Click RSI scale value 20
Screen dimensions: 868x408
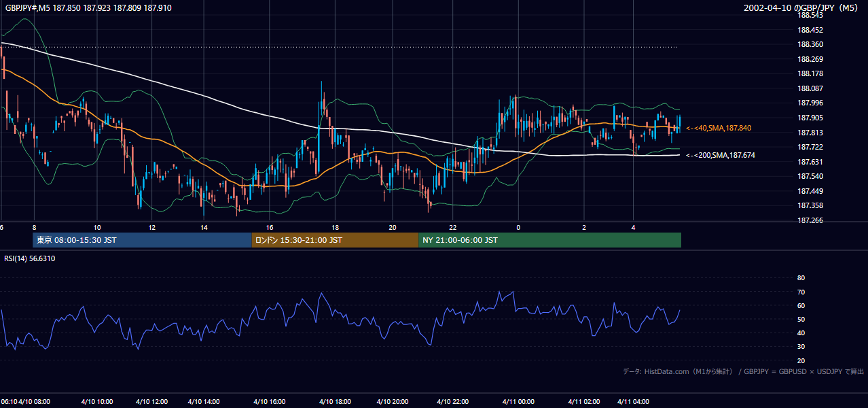pyautogui.click(x=801, y=360)
